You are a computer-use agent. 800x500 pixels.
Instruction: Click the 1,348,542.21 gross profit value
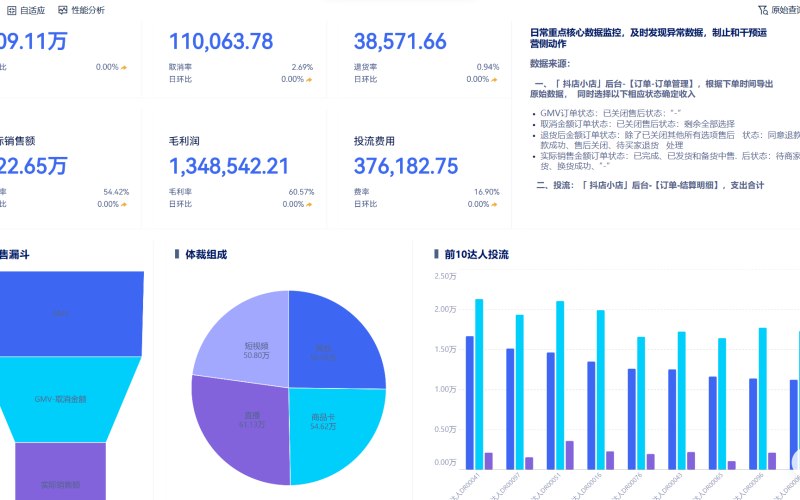(x=229, y=166)
